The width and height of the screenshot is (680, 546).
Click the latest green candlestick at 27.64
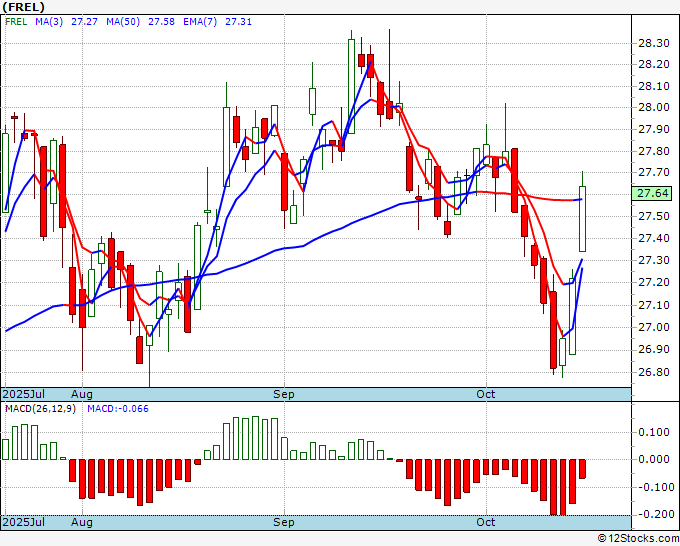[582, 219]
